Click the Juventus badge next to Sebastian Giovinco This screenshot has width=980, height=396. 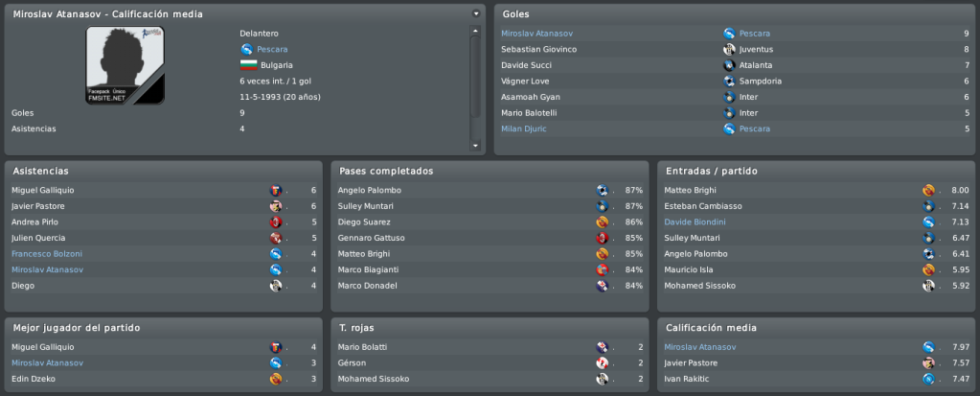click(x=729, y=50)
